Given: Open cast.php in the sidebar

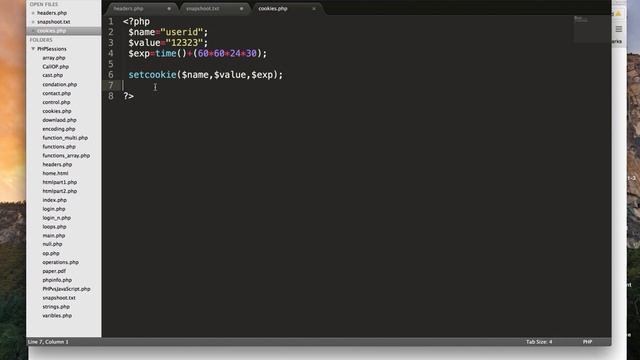Looking at the screenshot, I should [53, 76].
